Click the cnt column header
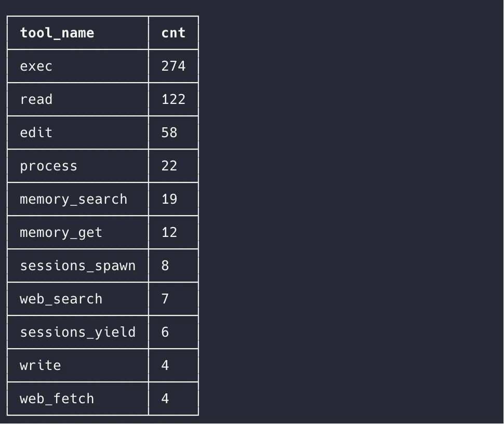 click(173, 33)
